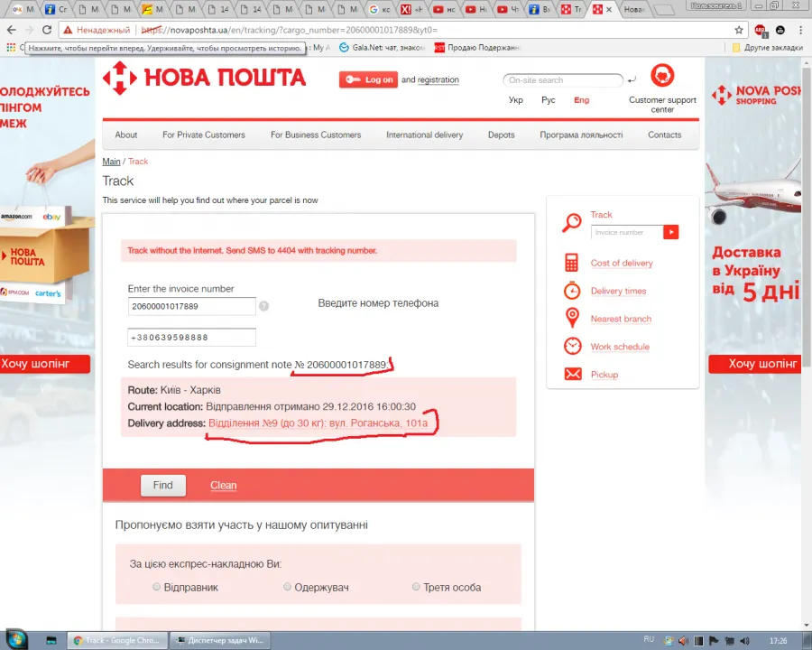Click the Action Center flag tray icon
This screenshot has height=650, width=812.
point(714,641)
